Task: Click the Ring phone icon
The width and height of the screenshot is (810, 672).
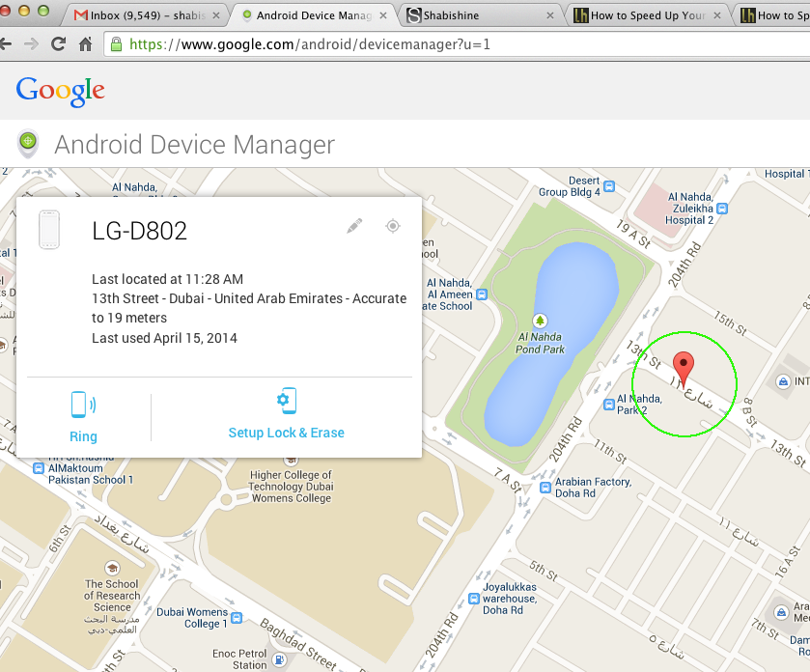Action: tap(83, 405)
